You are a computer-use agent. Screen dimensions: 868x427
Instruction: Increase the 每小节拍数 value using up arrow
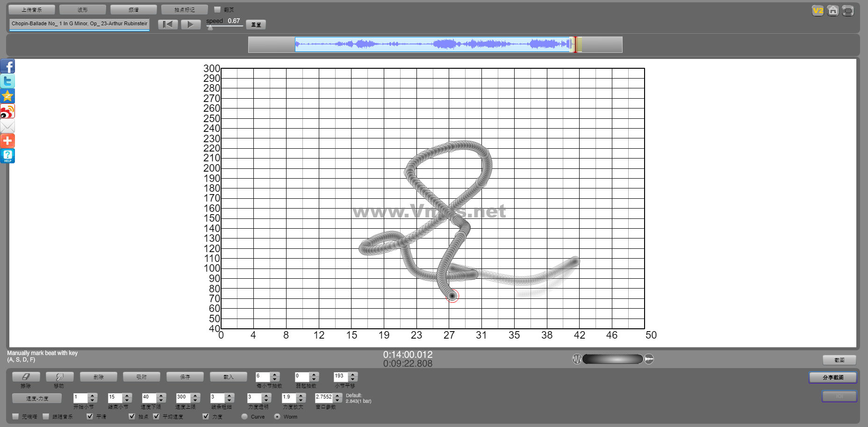coord(275,374)
